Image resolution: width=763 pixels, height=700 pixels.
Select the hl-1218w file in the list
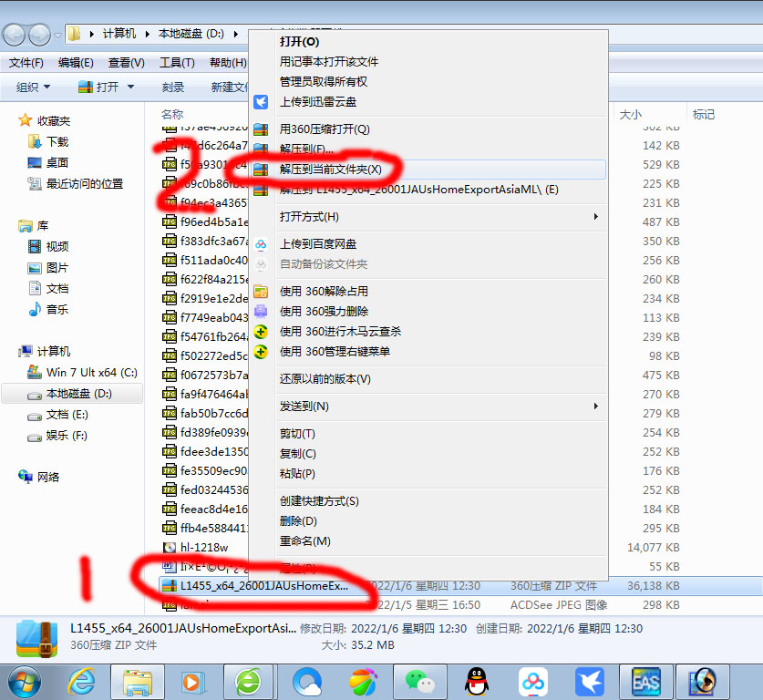click(x=201, y=548)
